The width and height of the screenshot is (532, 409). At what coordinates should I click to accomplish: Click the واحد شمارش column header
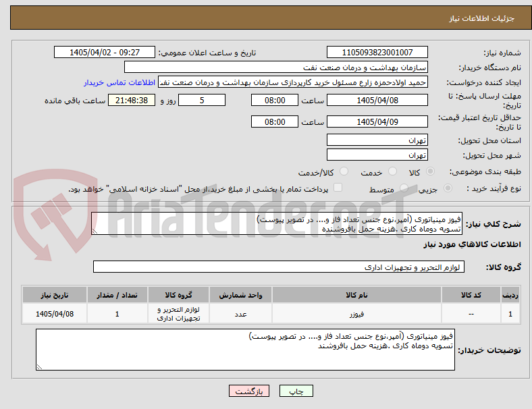coord(240,295)
